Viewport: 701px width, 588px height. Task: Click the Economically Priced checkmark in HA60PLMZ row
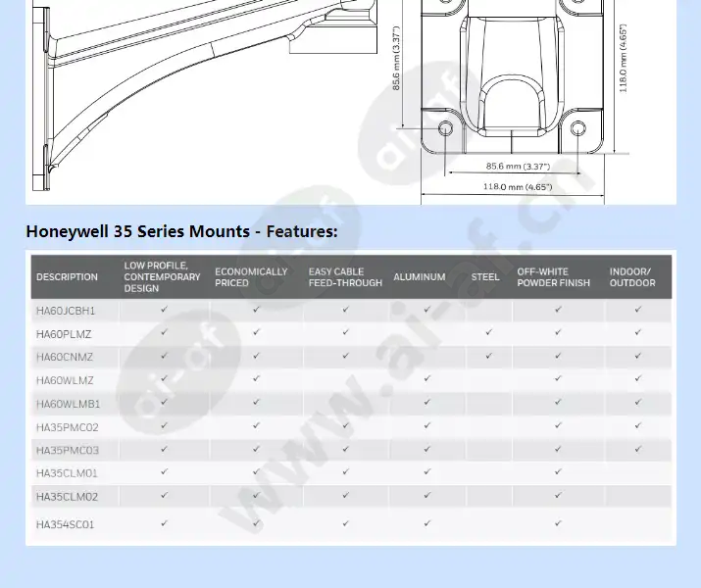pos(256,332)
